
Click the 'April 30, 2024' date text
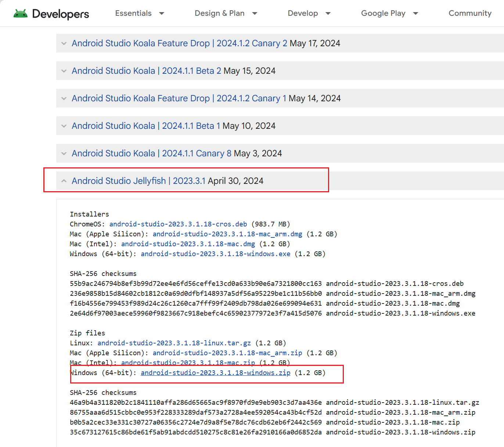235,181
